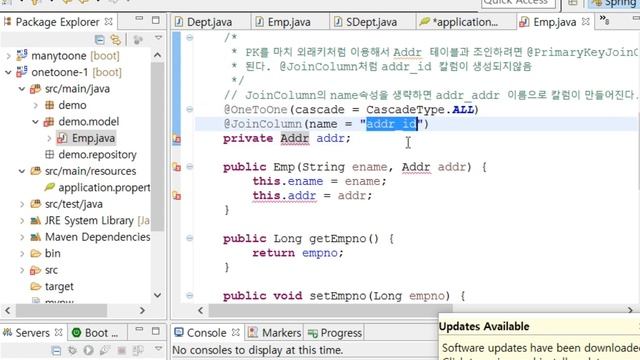Close the Servers view
This screenshot has height=360, width=640.
coord(59,332)
